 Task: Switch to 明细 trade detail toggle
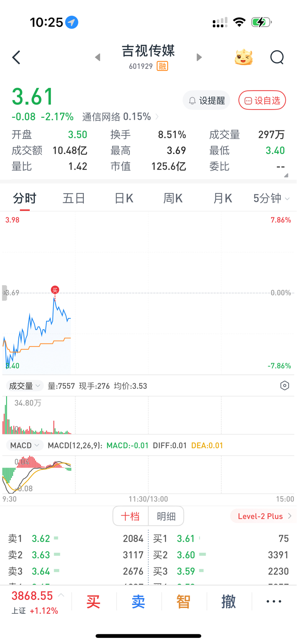point(166,516)
